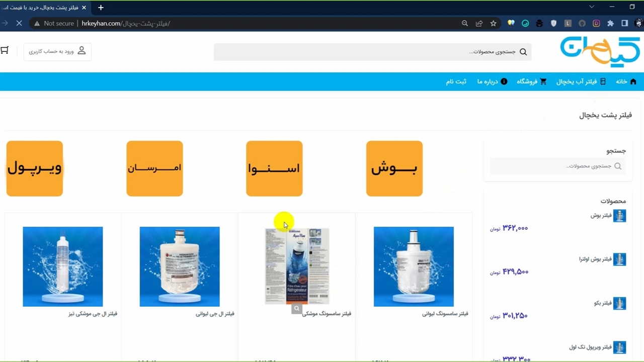
Task: Click the user account login button
Action: point(57,51)
